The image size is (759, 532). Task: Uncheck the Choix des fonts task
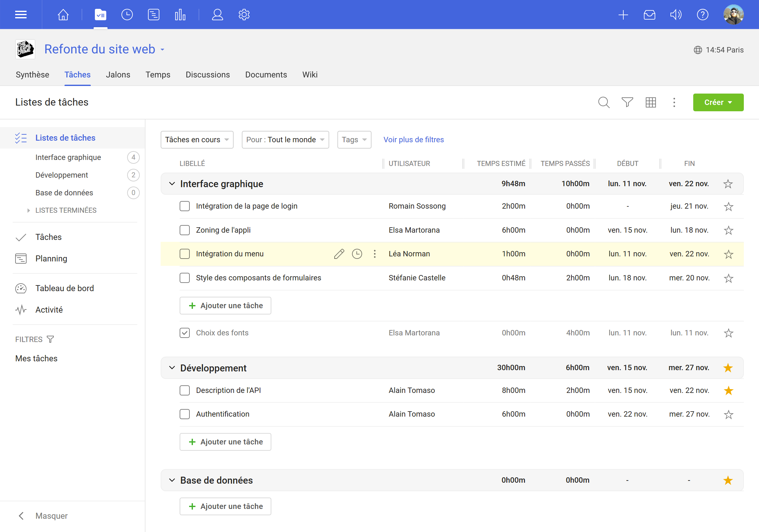(184, 333)
